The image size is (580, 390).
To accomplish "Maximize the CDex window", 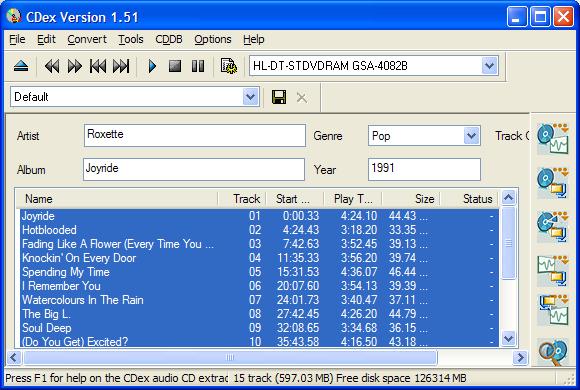I will tap(540, 17).
